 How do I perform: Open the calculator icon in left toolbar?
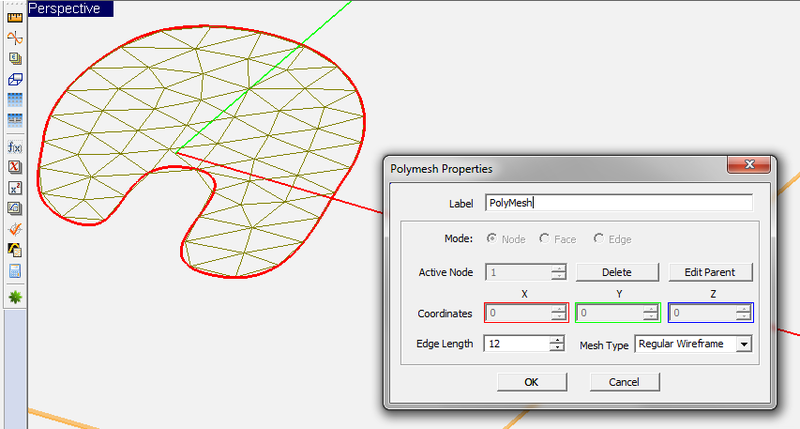(15, 271)
